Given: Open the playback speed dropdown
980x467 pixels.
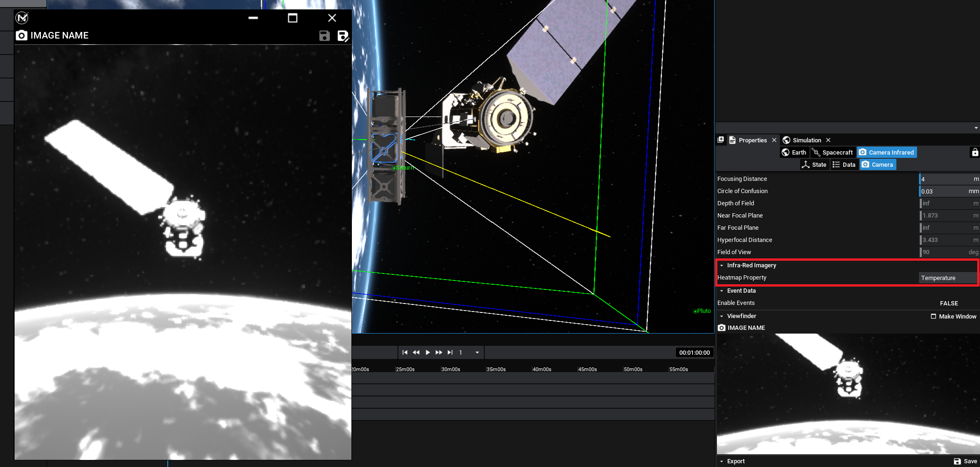Looking at the screenshot, I should 477,352.
